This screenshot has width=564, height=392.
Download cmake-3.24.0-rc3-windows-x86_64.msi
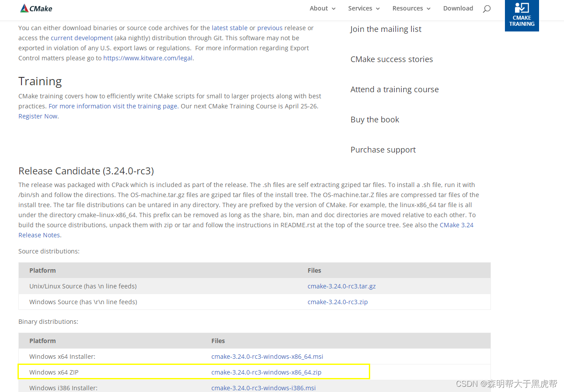267,357
